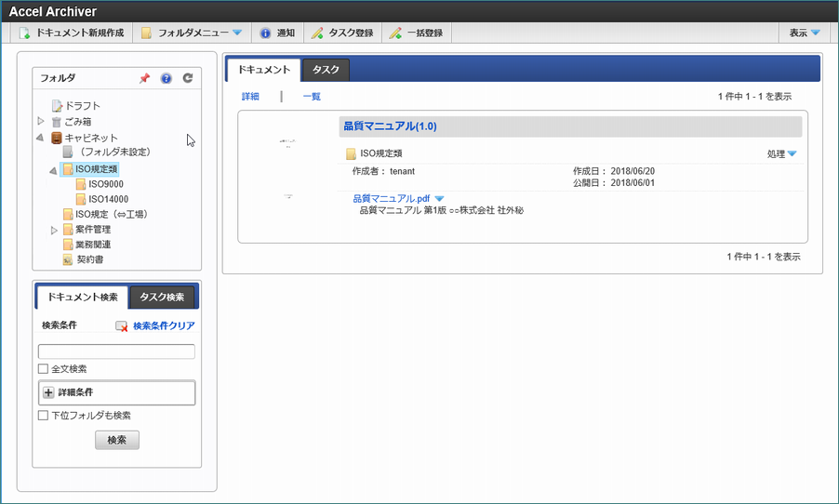Open the 品質マニュアル(1.0) document link
This screenshot has height=504, width=839.
pos(390,126)
